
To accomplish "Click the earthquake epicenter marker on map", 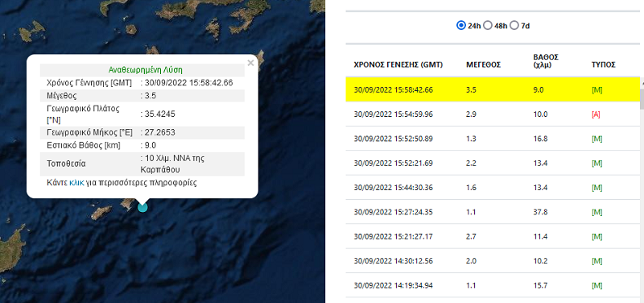I will [x=142, y=207].
